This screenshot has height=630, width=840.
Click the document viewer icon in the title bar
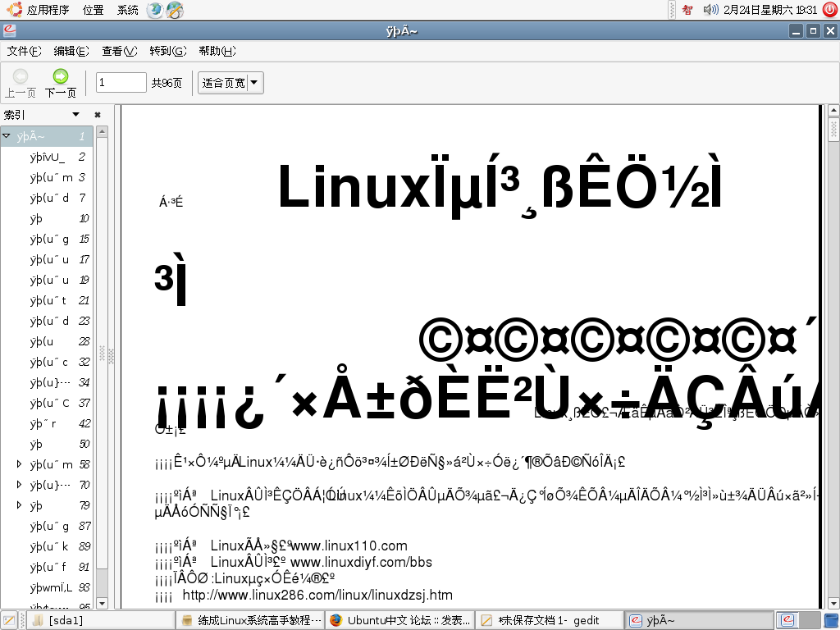point(9,30)
